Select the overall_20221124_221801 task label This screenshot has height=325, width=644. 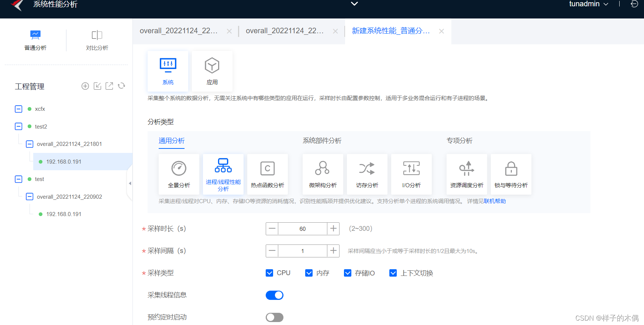(x=69, y=144)
